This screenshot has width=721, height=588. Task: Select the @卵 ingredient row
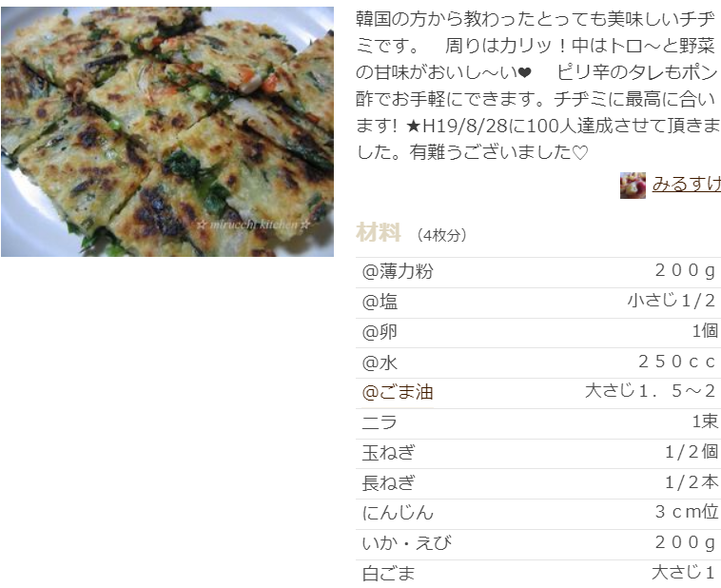point(538,333)
